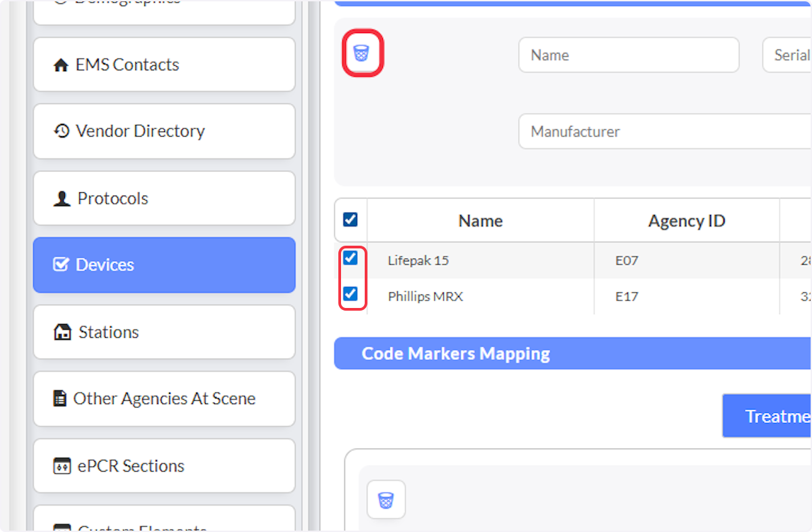
Task: Click the Code Markers Mapping header
Action: pyautogui.click(x=573, y=353)
